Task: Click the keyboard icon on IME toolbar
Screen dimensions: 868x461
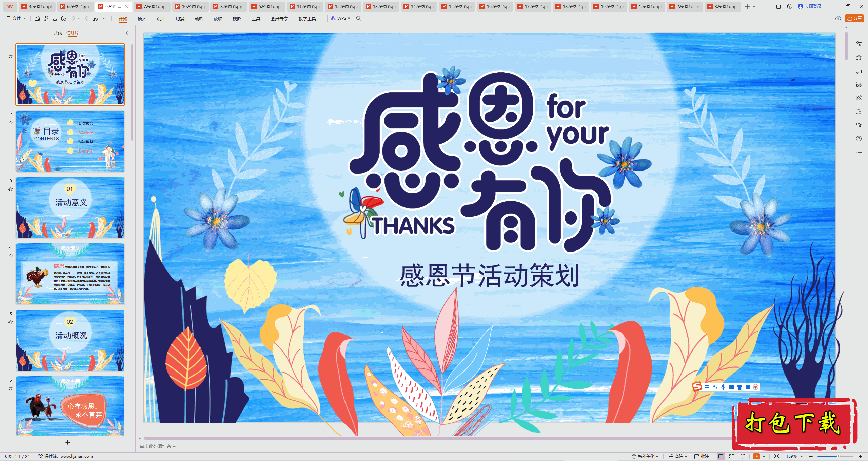Action: tap(731, 387)
